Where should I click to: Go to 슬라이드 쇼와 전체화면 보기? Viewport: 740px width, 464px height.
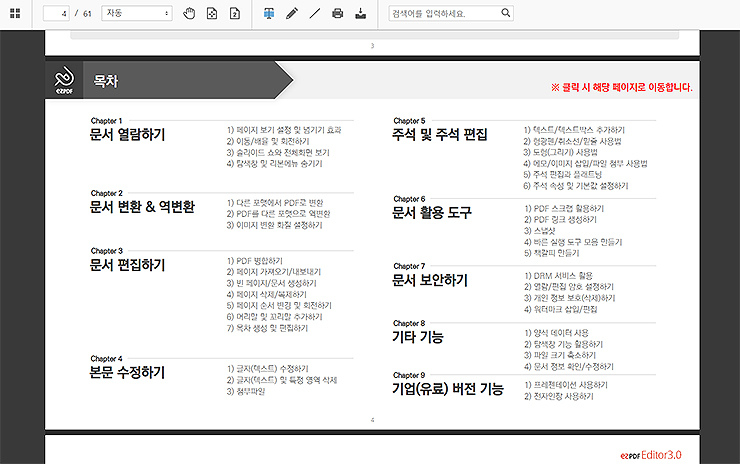coord(278,152)
